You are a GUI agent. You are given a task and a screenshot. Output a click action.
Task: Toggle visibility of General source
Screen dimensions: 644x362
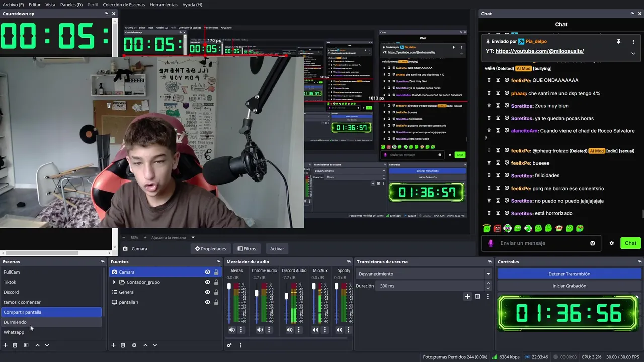coord(207,292)
